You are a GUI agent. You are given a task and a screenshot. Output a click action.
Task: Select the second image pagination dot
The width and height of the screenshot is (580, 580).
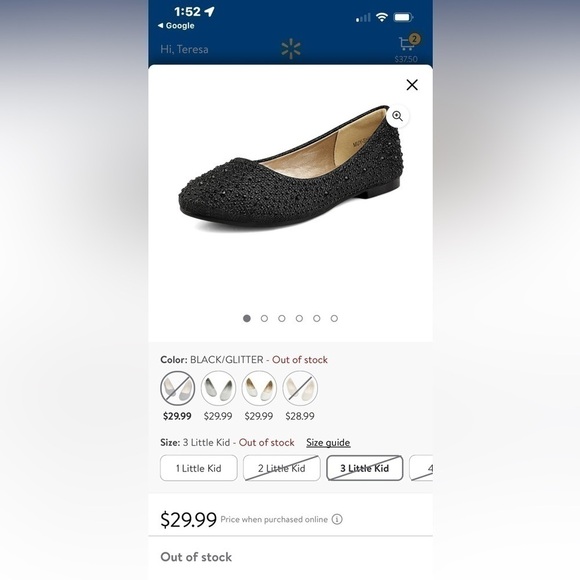pos(264,318)
